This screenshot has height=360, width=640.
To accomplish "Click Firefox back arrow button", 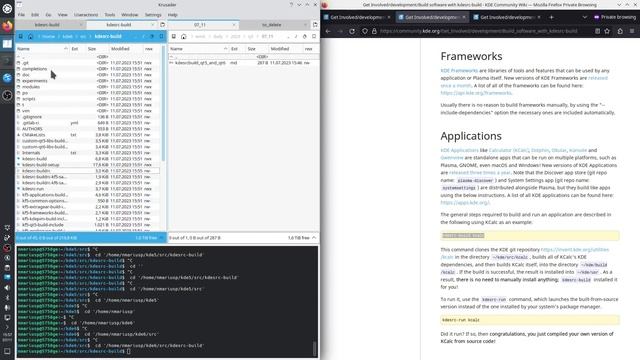I will 329,31.
